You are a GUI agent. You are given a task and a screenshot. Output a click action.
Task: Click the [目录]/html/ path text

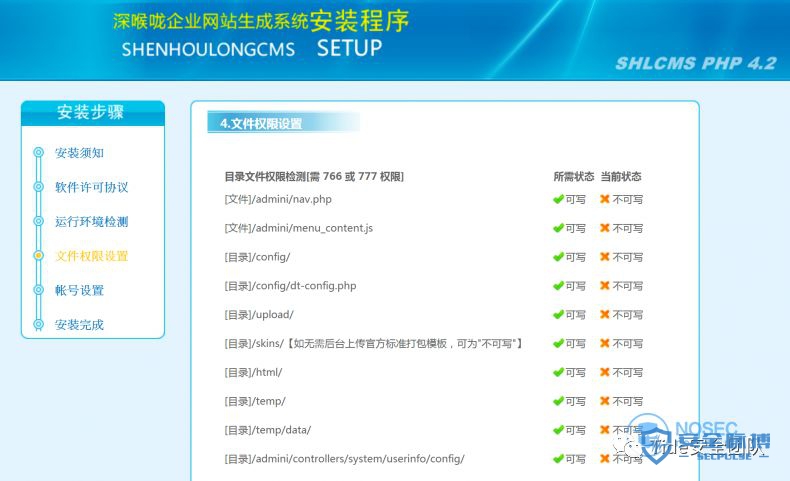[253, 373]
